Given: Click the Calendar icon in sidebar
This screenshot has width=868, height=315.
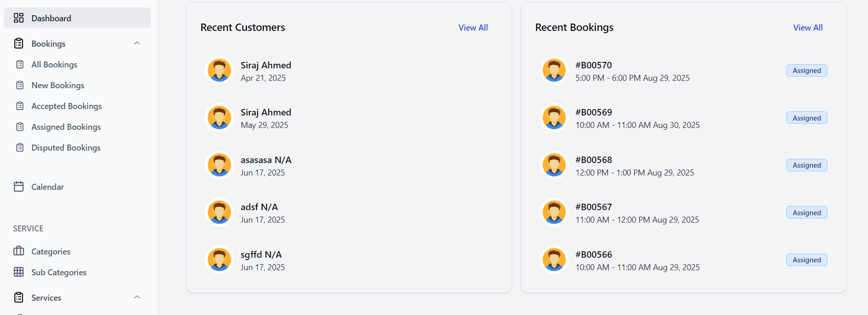Looking at the screenshot, I should click(x=18, y=187).
